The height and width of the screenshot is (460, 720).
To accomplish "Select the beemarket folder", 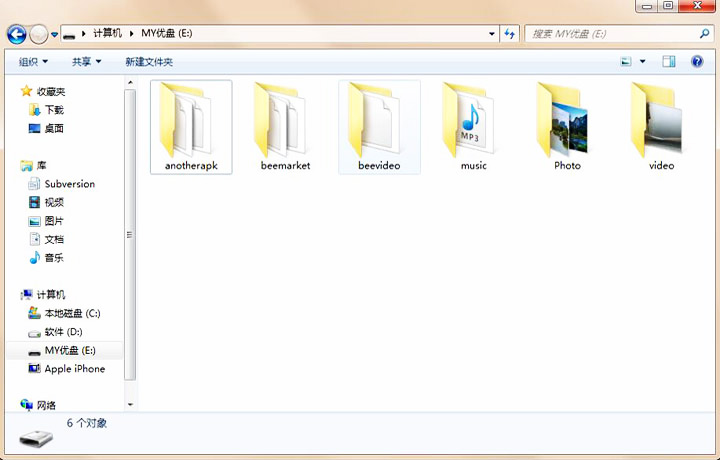I will pyautogui.click(x=285, y=127).
